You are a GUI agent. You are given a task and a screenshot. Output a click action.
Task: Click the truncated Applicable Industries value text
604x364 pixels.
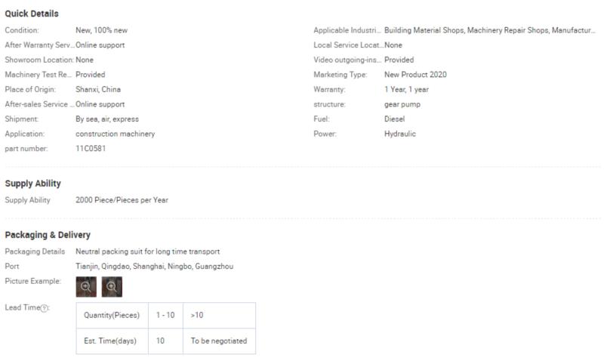click(489, 30)
